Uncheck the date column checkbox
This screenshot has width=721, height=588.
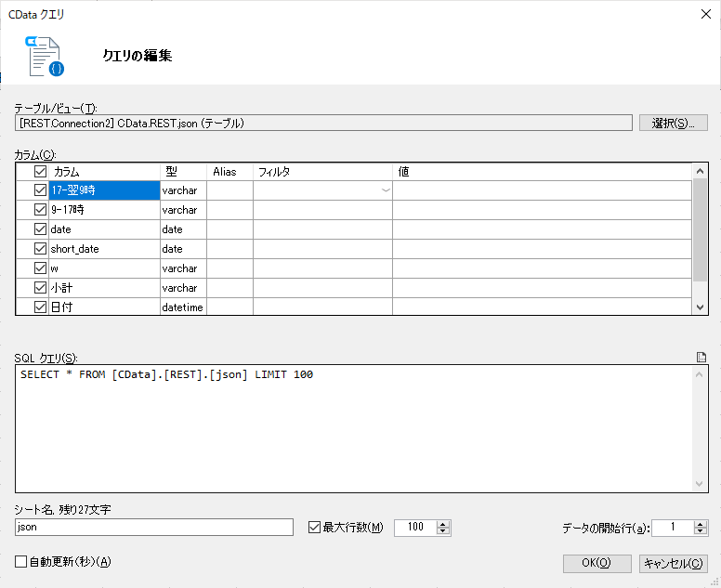click(x=41, y=229)
